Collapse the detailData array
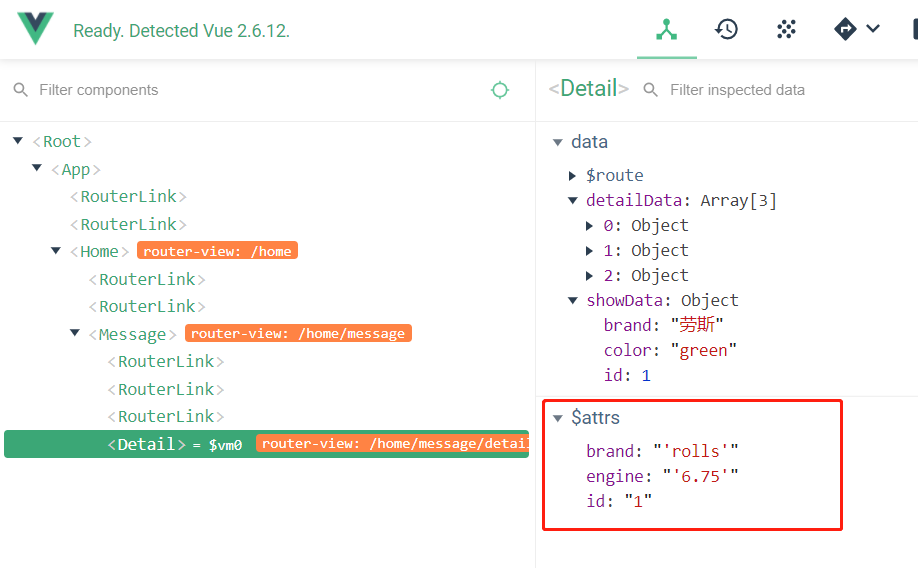918x568 pixels. (573, 201)
